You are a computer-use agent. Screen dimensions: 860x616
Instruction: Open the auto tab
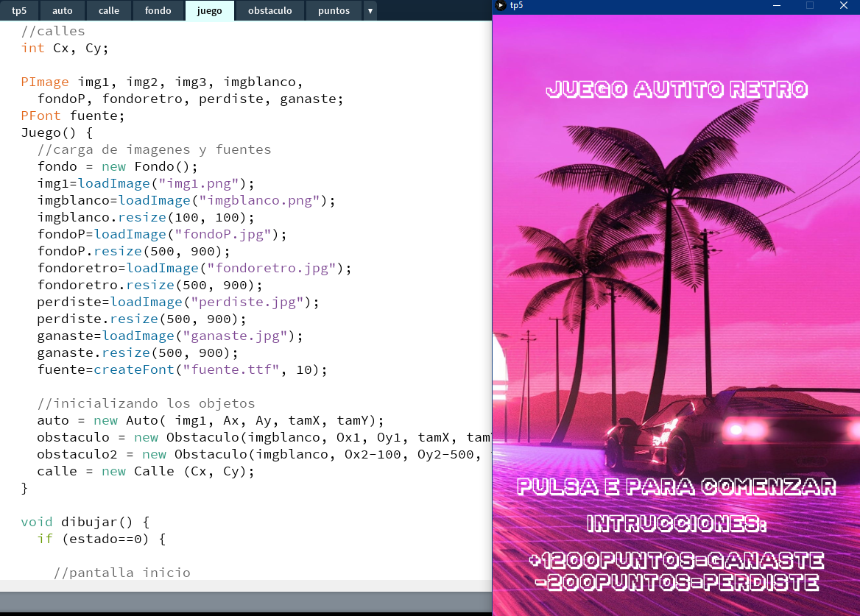point(63,10)
